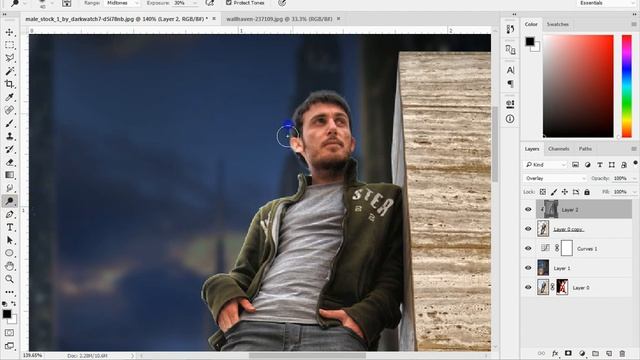Hide Layer 0 copy visibility eye

click(528, 229)
